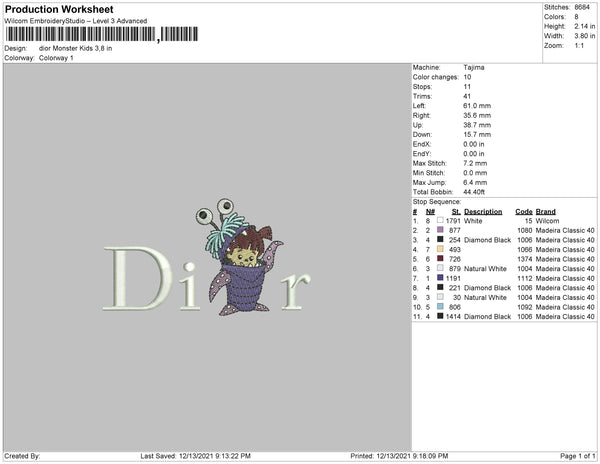Click the Description column header
The image size is (600, 464).
483,212
